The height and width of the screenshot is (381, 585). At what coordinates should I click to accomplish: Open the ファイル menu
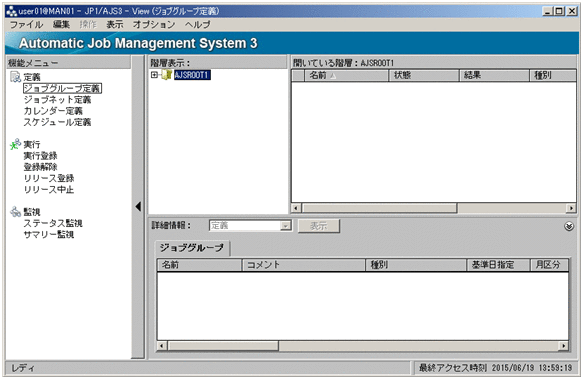point(26,25)
